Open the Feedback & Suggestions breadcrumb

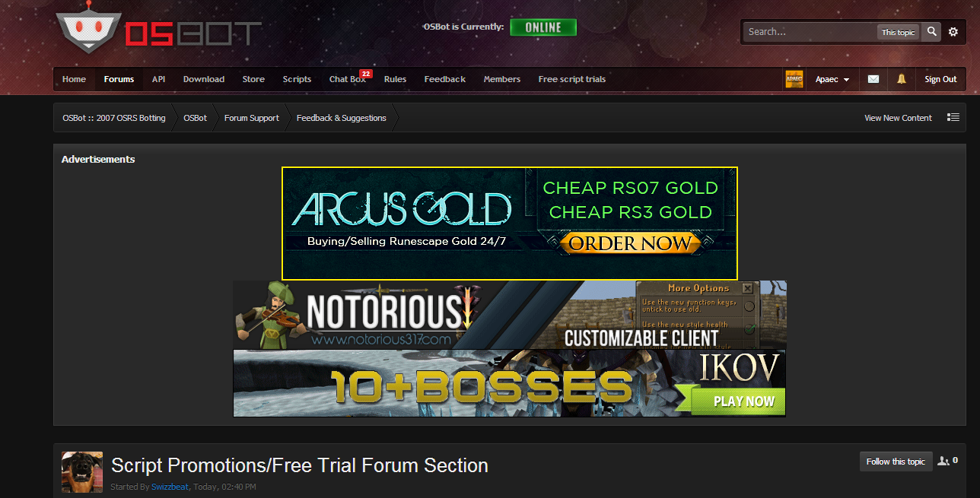click(342, 118)
